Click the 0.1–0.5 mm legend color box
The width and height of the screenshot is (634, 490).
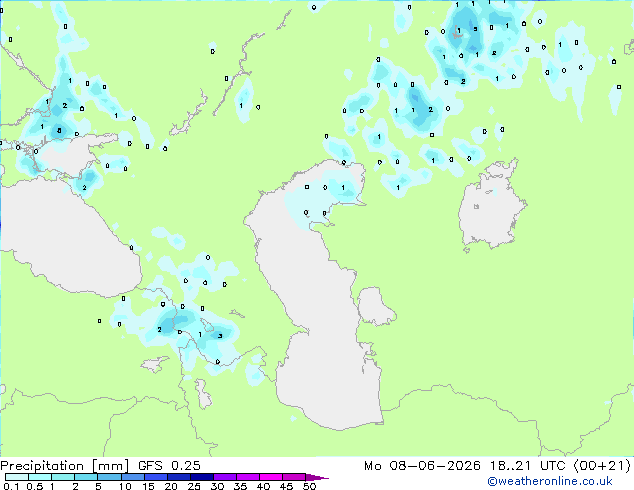(17, 477)
